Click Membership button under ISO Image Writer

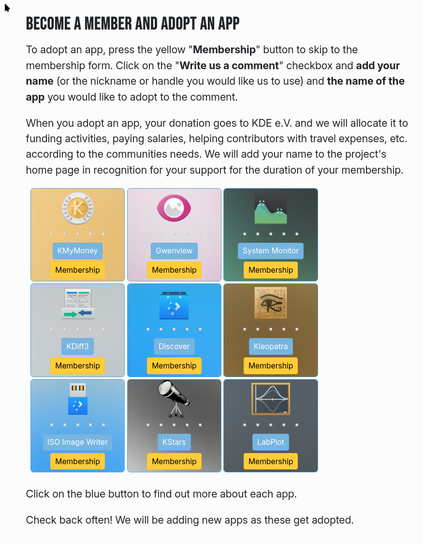tap(77, 461)
